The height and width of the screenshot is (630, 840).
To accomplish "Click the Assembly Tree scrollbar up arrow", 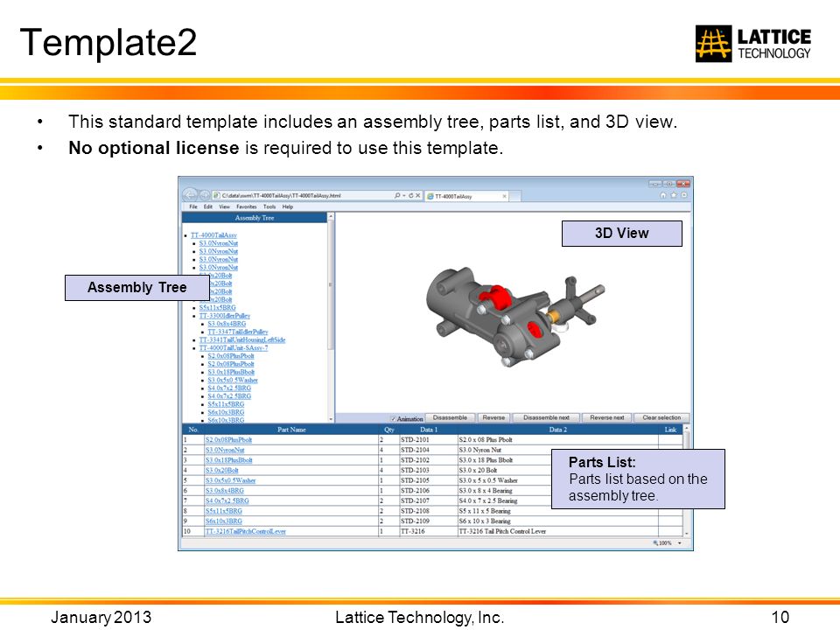I will coord(331,216).
